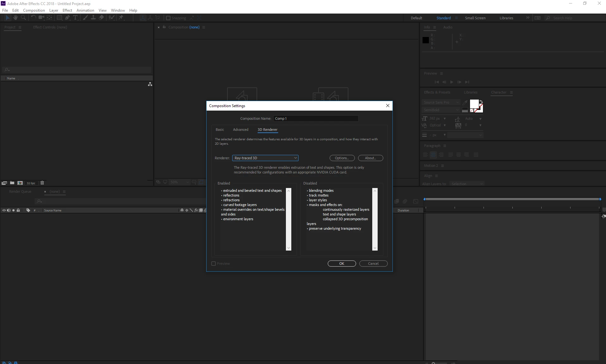This screenshot has width=606, height=364.
Task: Click the trash delete icon in Project panel
Action: [x=42, y=183]
